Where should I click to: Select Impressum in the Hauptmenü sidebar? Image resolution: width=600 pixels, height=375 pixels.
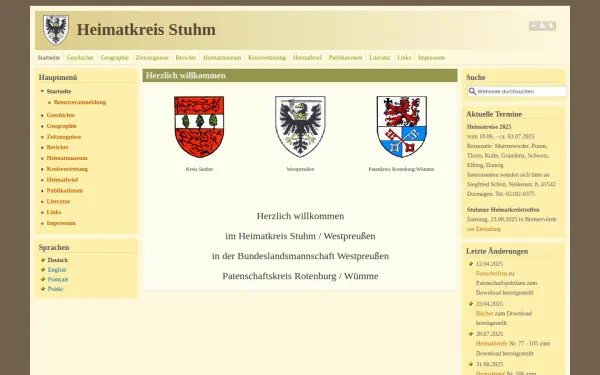tap(61, 223)
